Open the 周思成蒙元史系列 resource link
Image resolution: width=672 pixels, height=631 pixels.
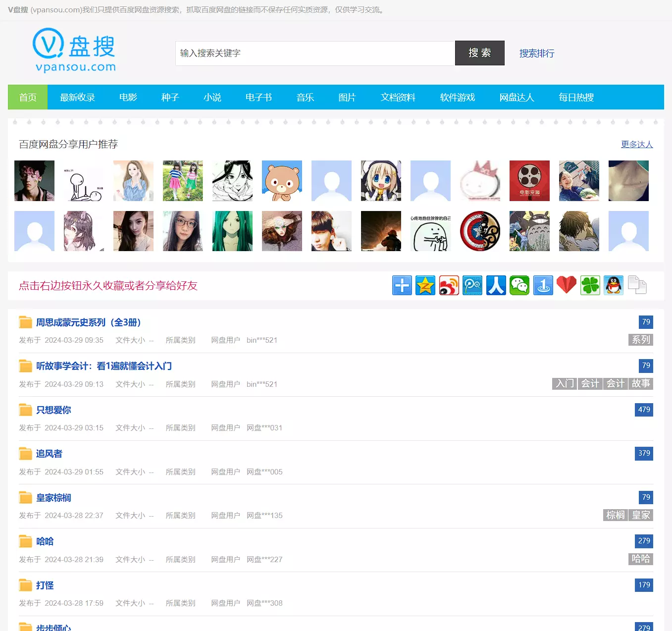pos(89,322)
